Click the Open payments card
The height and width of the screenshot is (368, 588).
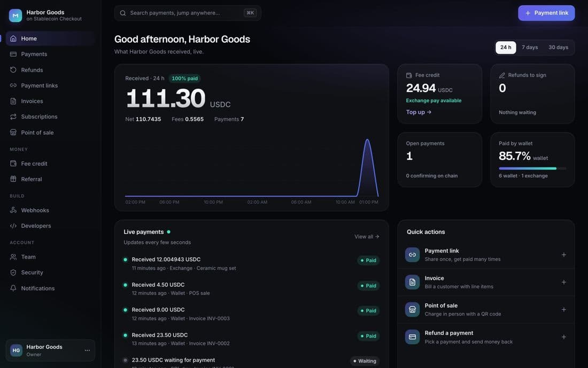pyautogui.click(x=439, y=160)
